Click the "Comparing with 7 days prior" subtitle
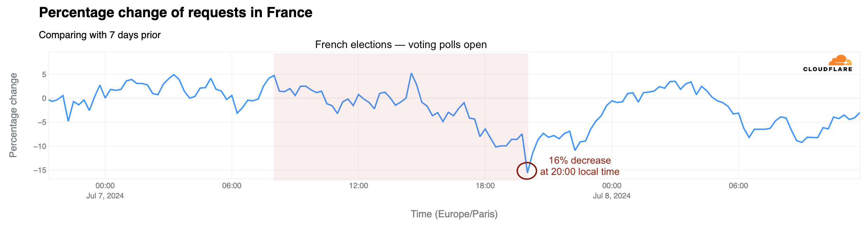The width and height of the screenshot is (868, 225). pos(100,35)
